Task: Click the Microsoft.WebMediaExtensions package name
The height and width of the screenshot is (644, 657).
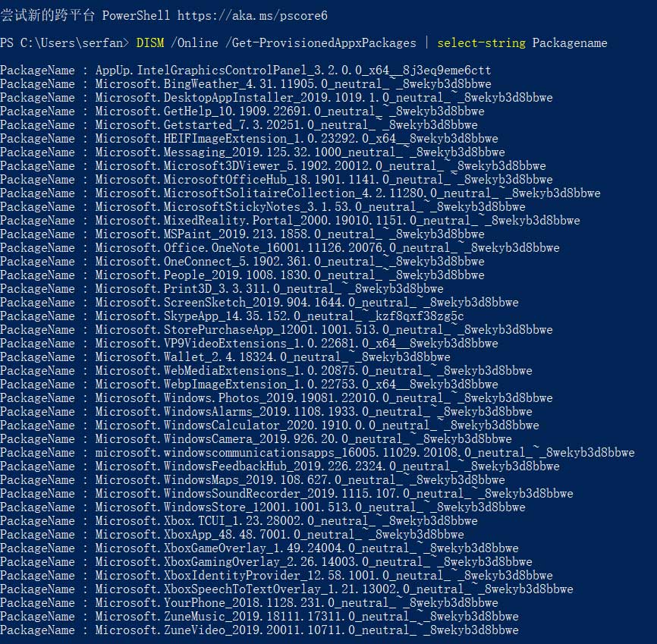Action: (314, 371)
